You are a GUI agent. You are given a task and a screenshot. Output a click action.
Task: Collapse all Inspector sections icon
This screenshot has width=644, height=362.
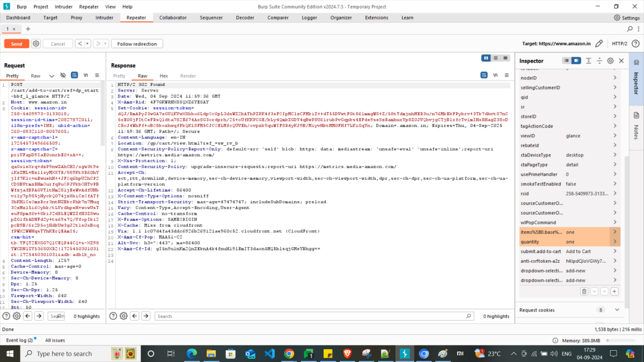(x=599, y=61)
